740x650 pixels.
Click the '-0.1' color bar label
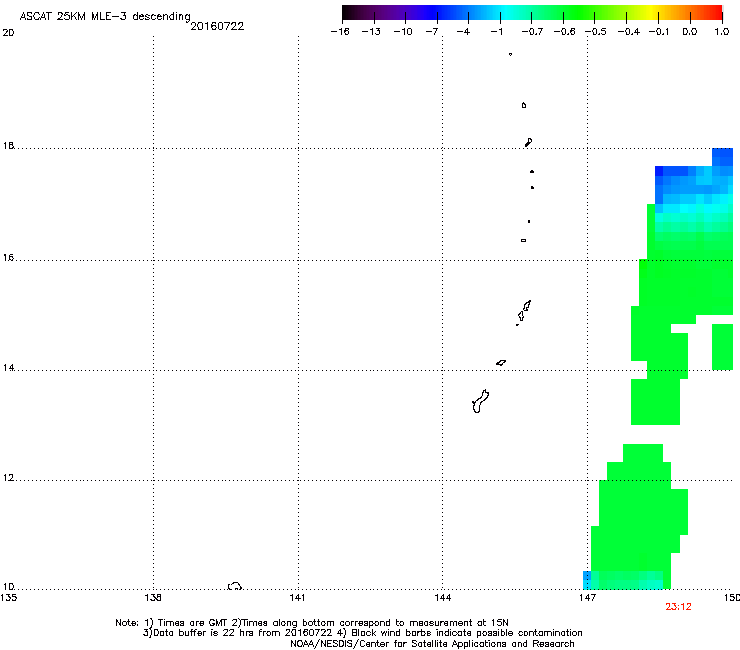[x=659, y=32]
